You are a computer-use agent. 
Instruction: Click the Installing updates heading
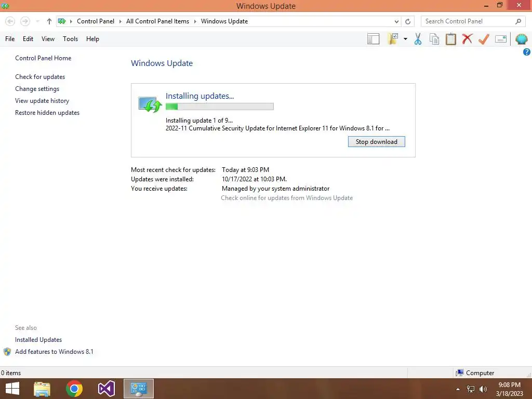(199, 96)
